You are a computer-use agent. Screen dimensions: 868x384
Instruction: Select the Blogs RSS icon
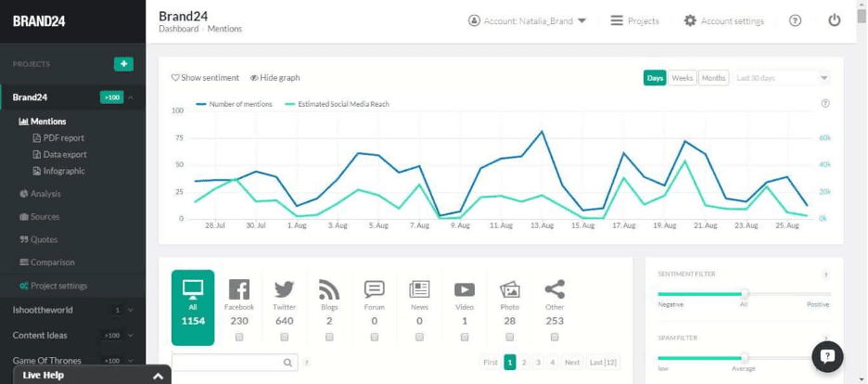click(329, 289)
